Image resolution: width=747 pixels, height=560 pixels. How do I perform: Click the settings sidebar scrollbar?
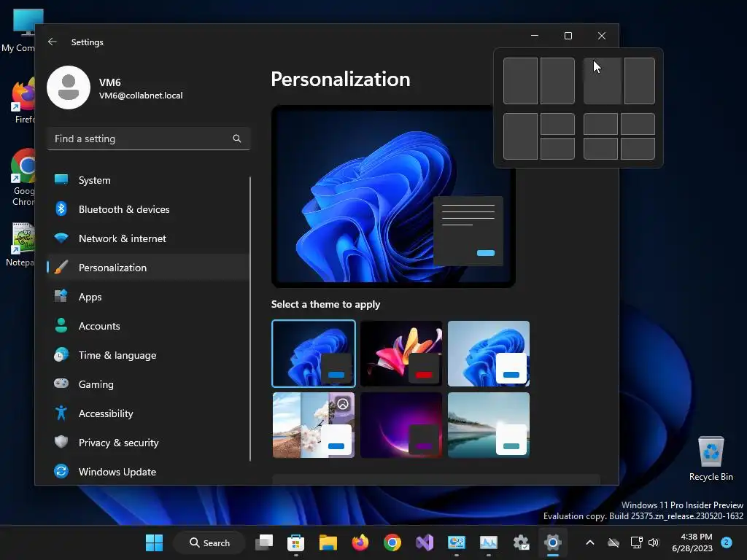[250, 319]
